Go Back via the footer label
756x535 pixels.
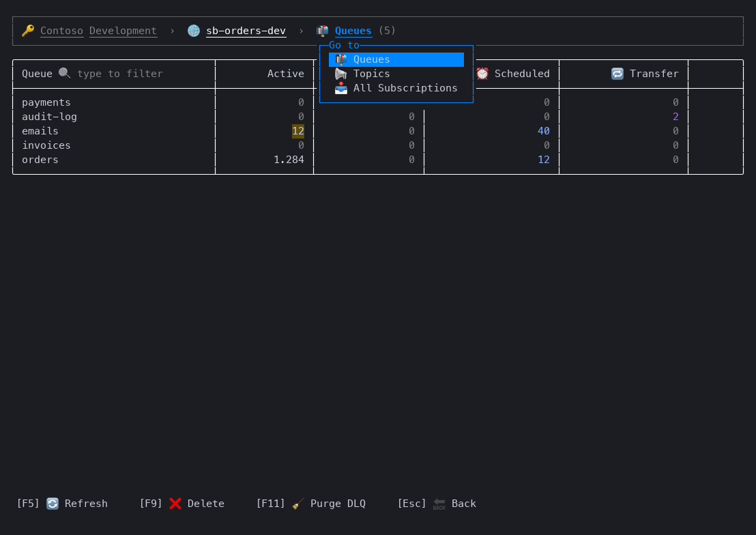click(x=464, y=504)
